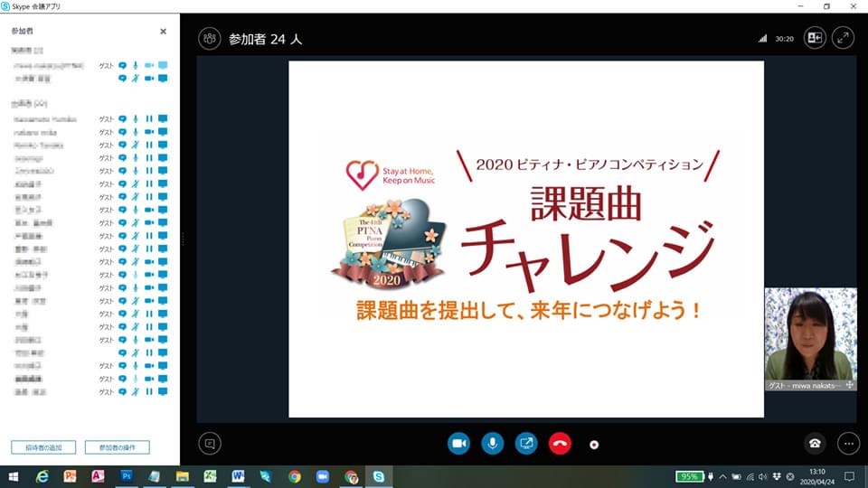Open the Dropbox tray icon

click(777, 476)
